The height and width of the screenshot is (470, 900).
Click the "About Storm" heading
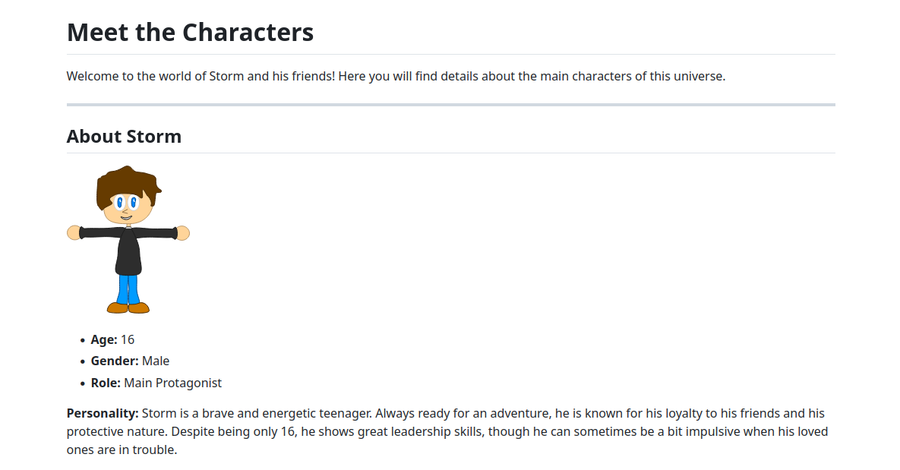(x=124, y=136)
